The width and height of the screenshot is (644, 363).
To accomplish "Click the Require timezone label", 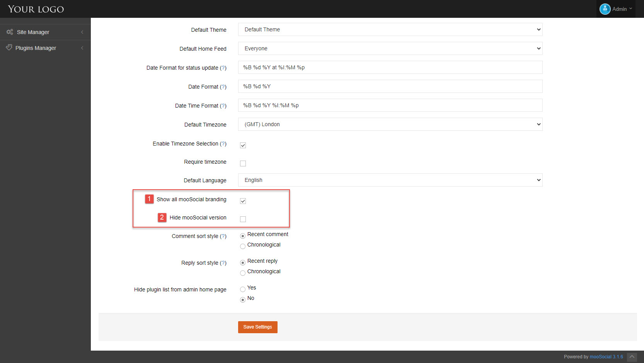I will point(205,162).
